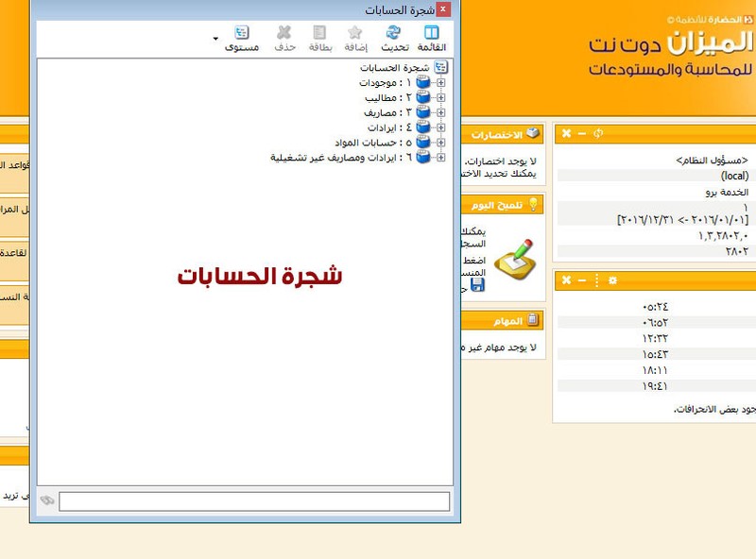This screenshot has width=756, height=559.
Task: Click the مستوى level button
Action: point(242,39)
